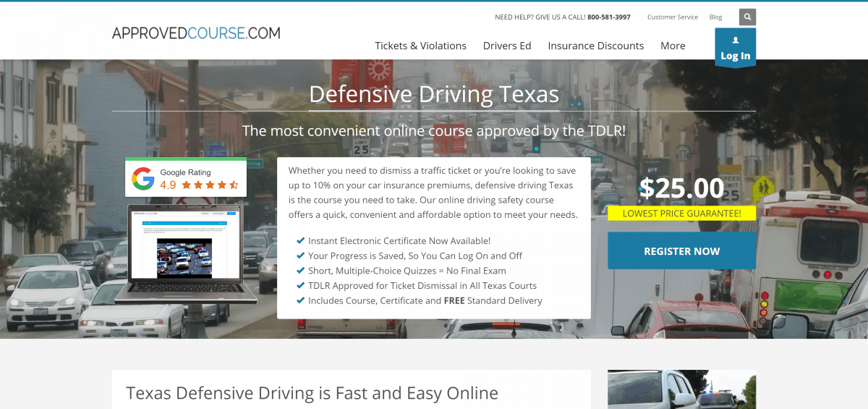The height and width of the screenshot is (409, 868).
Task: Open the Customer Service link
Action: (673, 17)
